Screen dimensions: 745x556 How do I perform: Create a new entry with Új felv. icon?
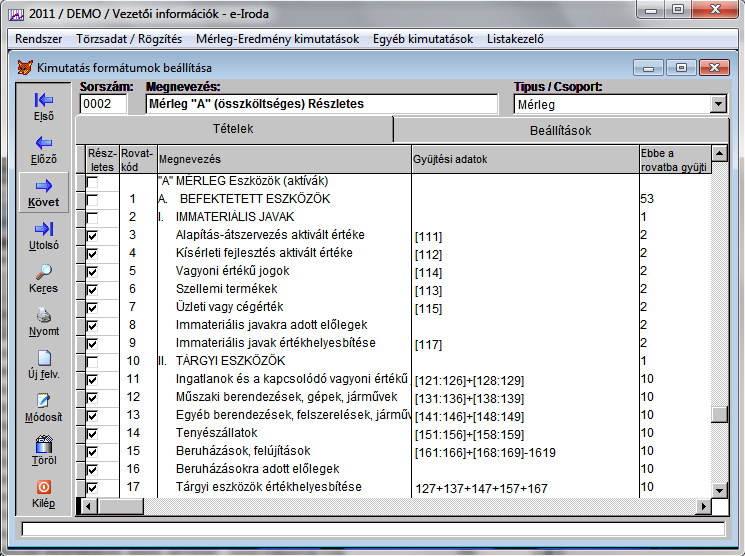pyautogui.click(x=44, y=359)
